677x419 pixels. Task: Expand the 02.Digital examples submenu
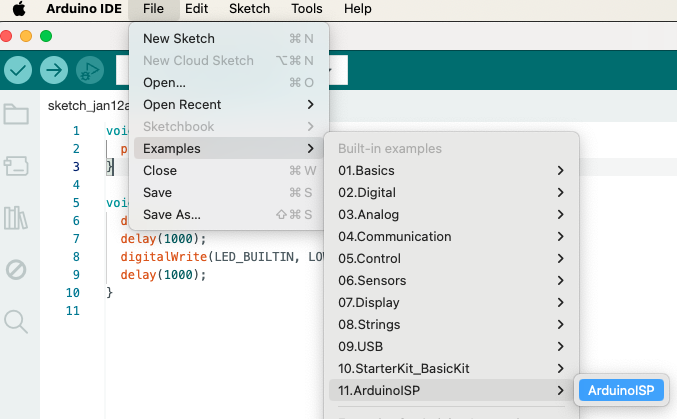pos(451,193)
